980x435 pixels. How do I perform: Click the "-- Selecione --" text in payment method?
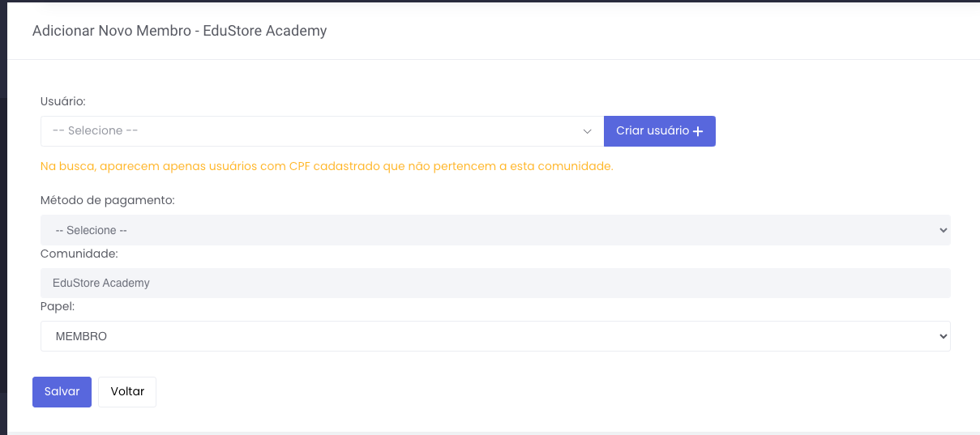click(92, 231)
